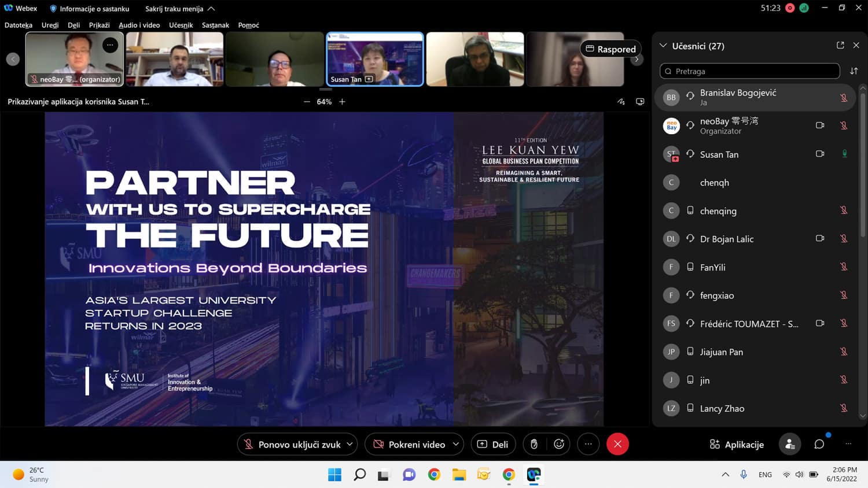Open more options on neoBay's video thumbnail
868x488 pixels.
click(110, 45)
